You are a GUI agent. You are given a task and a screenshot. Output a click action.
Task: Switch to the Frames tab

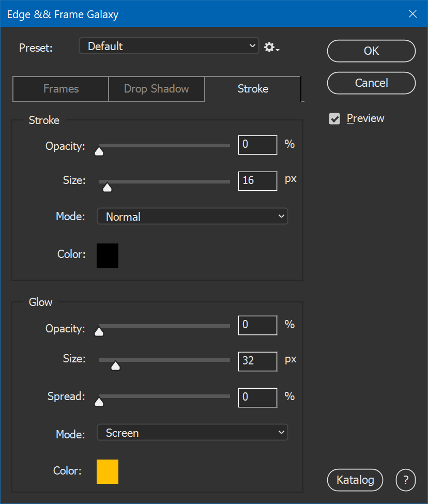tap(60, 89)
